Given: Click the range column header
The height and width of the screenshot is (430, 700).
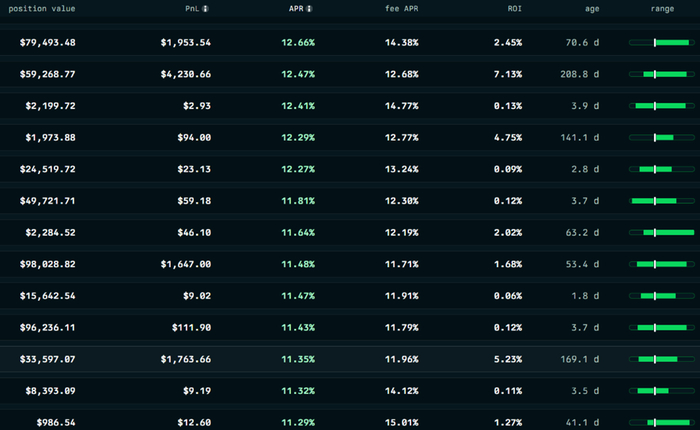Looking at the screenshot, I should 661,9.
